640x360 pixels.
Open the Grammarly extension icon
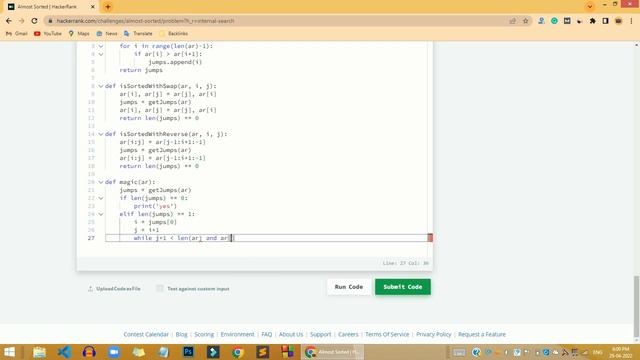pos(554,21)
